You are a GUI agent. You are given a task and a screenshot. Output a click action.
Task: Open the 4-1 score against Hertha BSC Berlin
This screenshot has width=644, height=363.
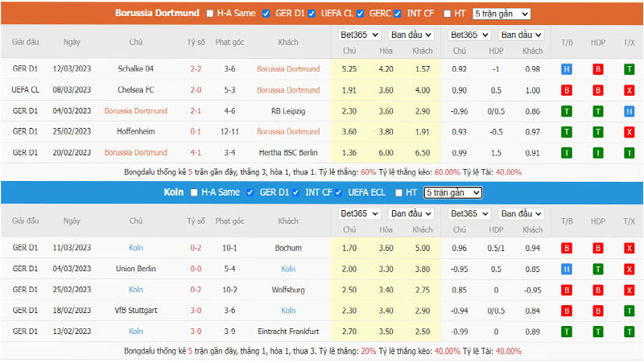[196, 153]
